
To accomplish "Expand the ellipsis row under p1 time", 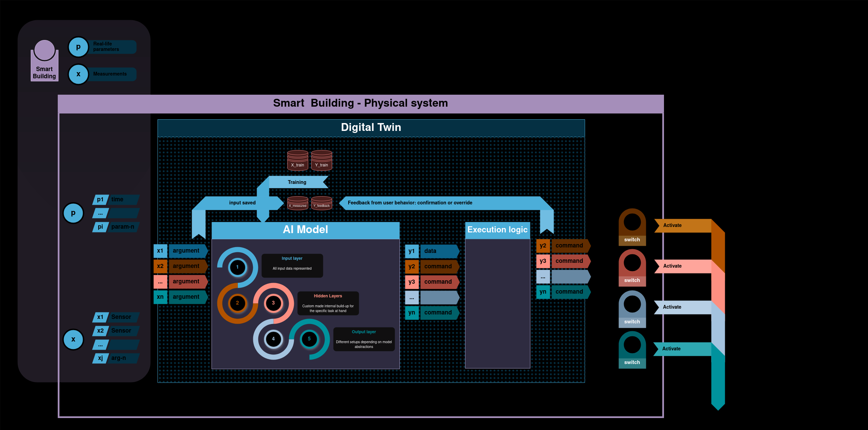I will click(x=100, y=213).
